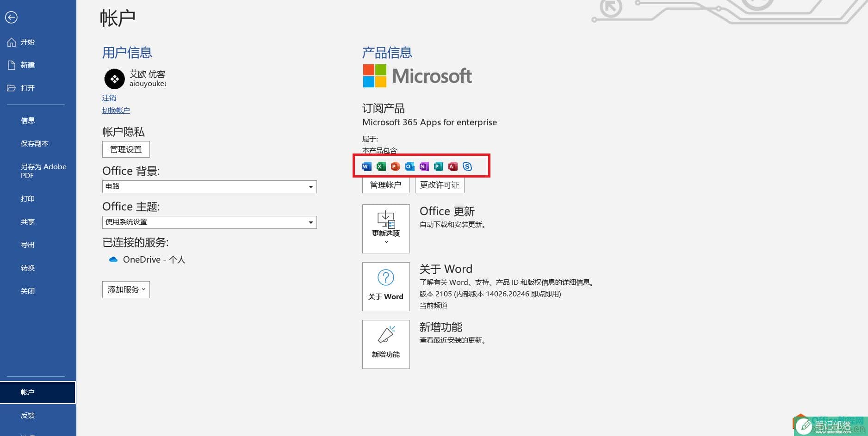Expand the 更新选项 button

(386, 229)
